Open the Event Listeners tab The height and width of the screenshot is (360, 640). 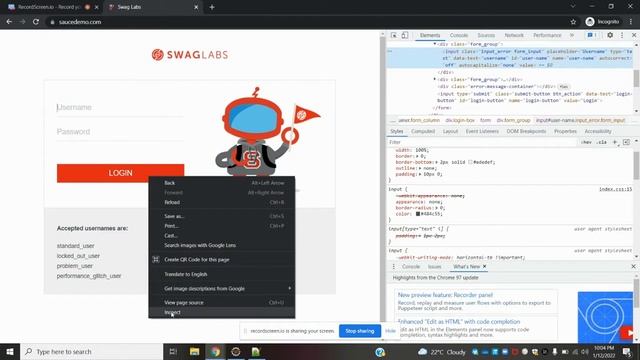click(482, 131)
